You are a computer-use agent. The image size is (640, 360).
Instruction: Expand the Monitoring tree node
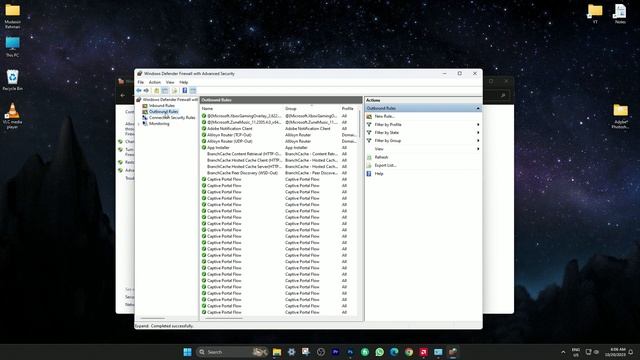click(x=139, y=124)
